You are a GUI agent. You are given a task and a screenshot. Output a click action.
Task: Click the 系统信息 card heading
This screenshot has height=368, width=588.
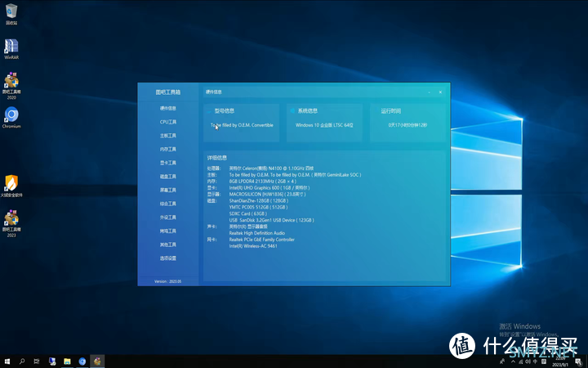coord(308,110)
